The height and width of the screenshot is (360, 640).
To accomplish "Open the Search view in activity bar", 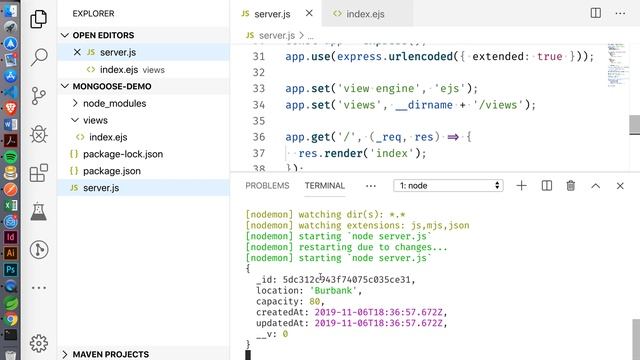I will tap(39, 57).
